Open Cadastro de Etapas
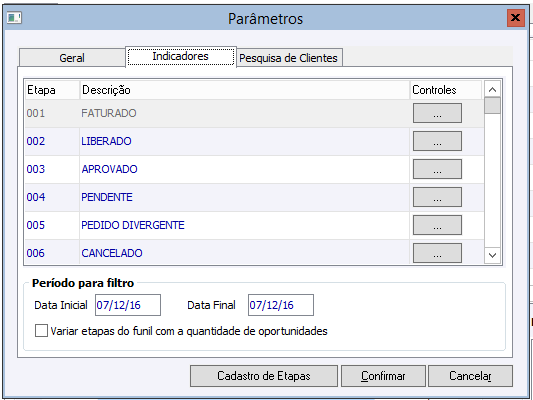Viewport: 533px width, 400px height. tap(264, 376)
